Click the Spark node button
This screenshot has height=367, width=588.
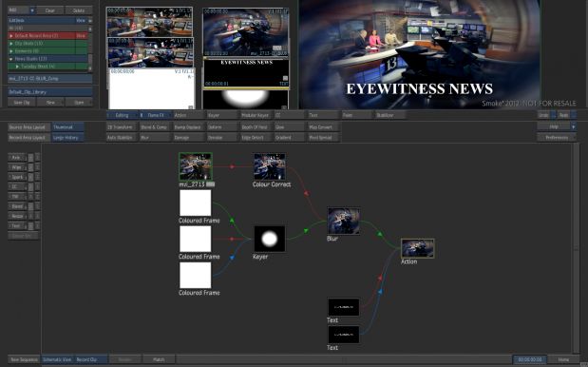[17, 177]
